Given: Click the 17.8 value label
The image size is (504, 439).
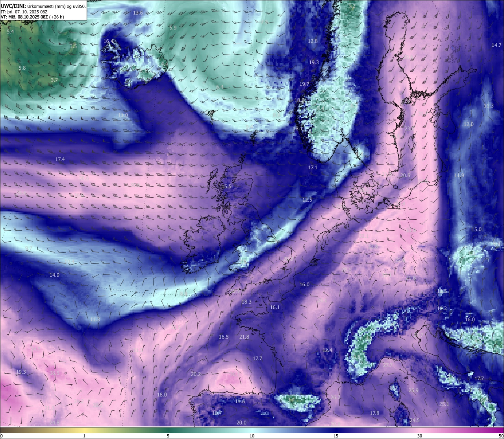Looking at the screenshot, I should pos(374,413).
